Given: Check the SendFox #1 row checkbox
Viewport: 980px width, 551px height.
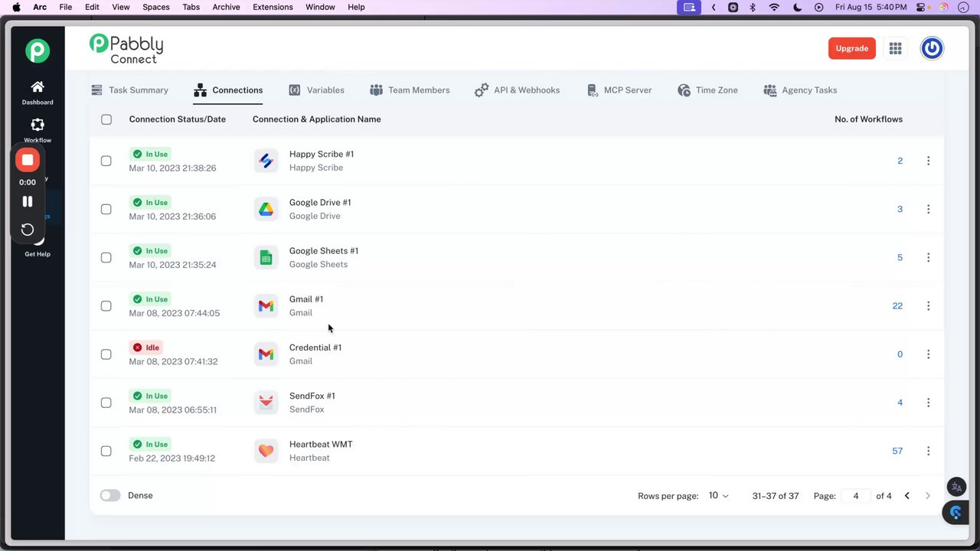Looking at the screenshot, I should pos(106,403).
